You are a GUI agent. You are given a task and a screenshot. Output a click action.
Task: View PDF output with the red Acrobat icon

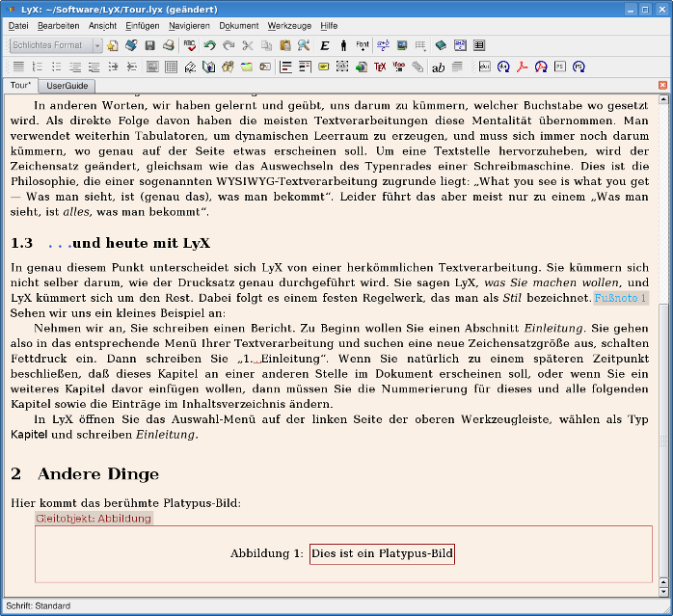[523, 67]
